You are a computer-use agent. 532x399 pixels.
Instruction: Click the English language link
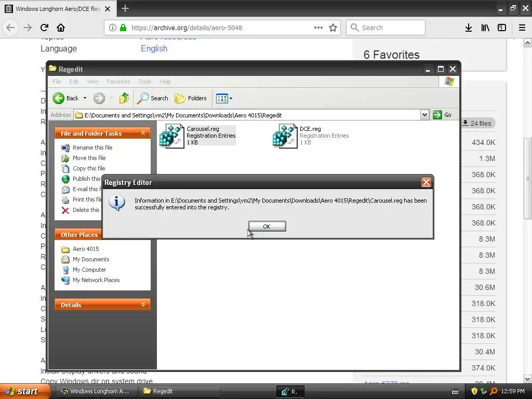(x=154, y=48)
